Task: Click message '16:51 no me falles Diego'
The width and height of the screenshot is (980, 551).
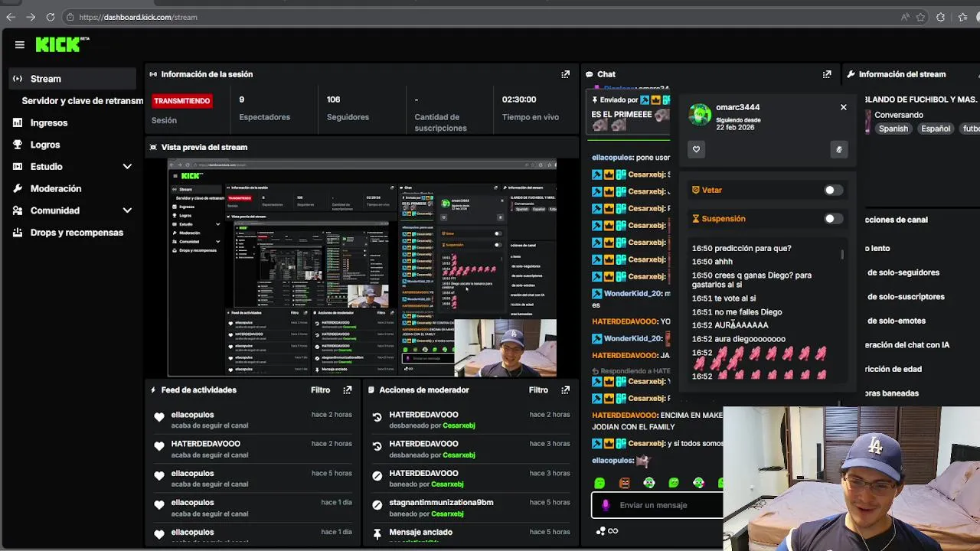Action: tap(737, 312)
